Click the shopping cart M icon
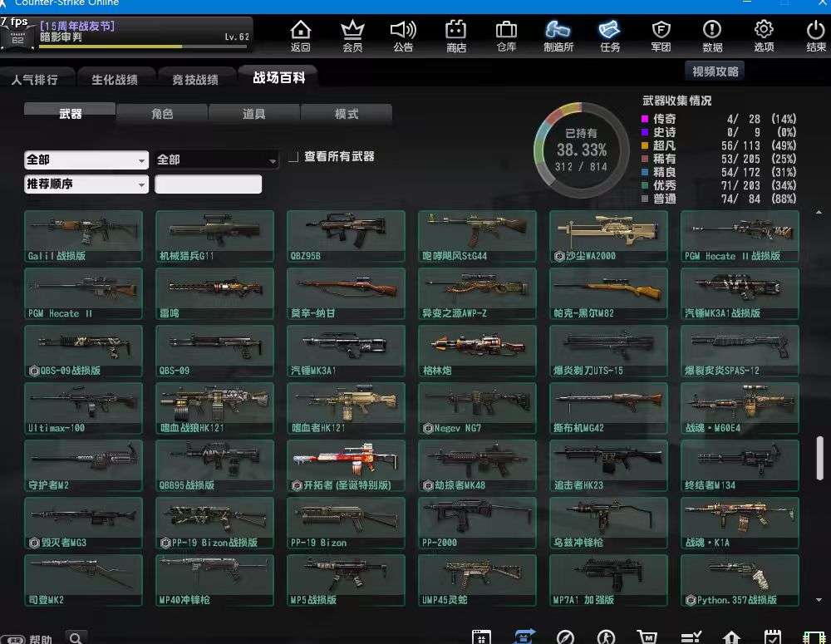 click(x=647, y=637)
